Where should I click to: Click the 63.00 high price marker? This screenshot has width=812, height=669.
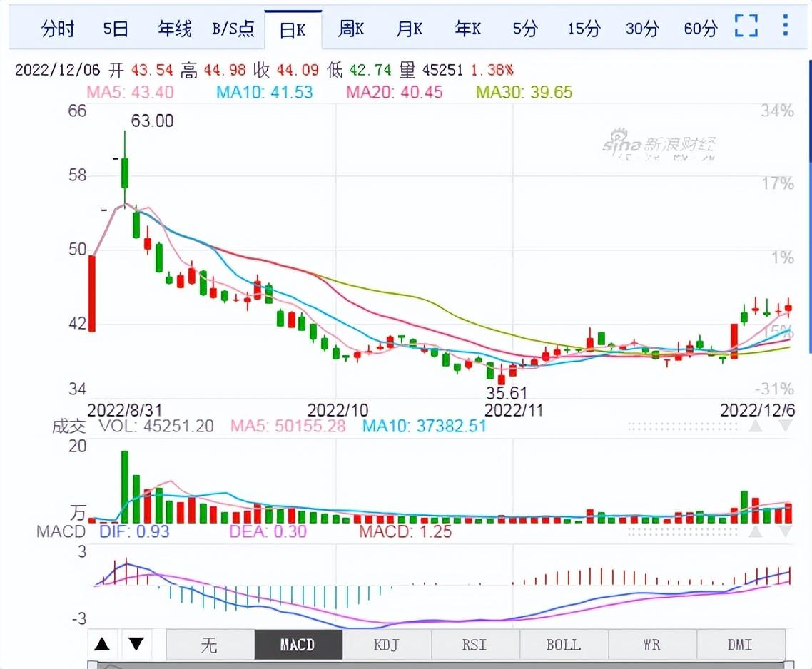pos(152,121)
